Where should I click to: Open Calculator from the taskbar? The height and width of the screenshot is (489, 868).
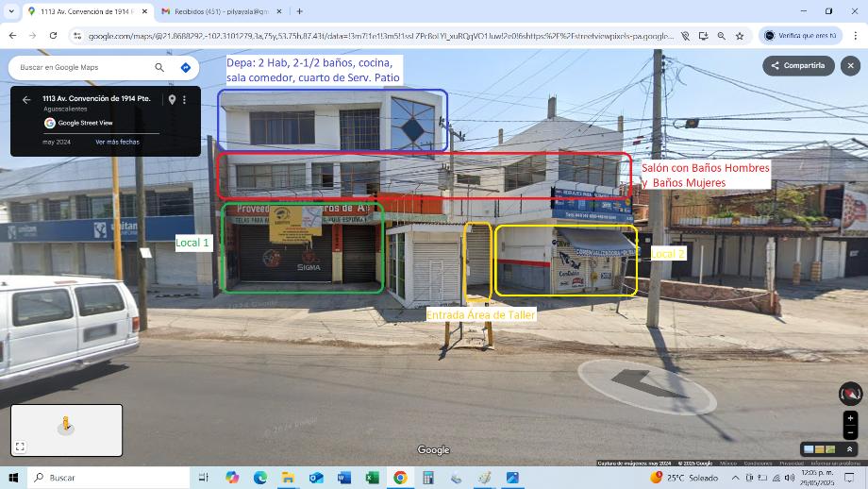point(428,478)
